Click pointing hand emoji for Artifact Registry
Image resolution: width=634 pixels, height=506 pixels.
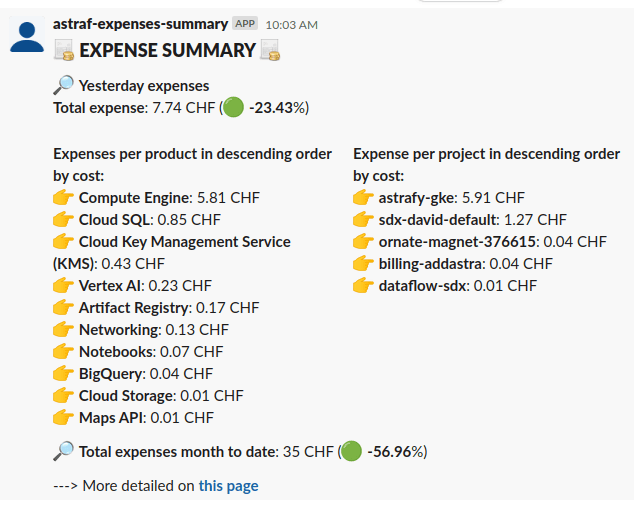point(63,308)
